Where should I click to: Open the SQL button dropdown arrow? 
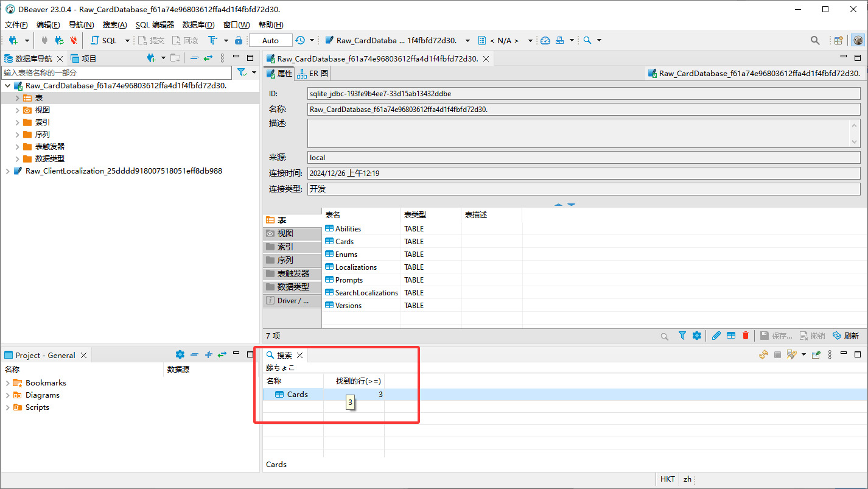127,40
